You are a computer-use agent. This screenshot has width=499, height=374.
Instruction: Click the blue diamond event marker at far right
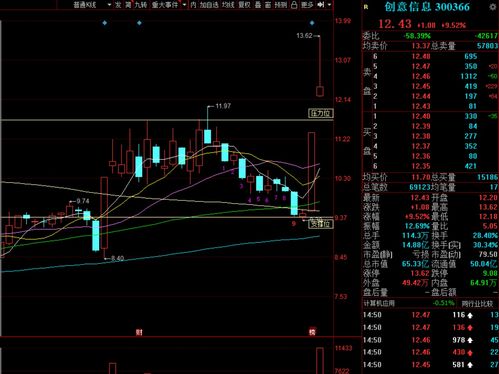click(x=312, y=23)
